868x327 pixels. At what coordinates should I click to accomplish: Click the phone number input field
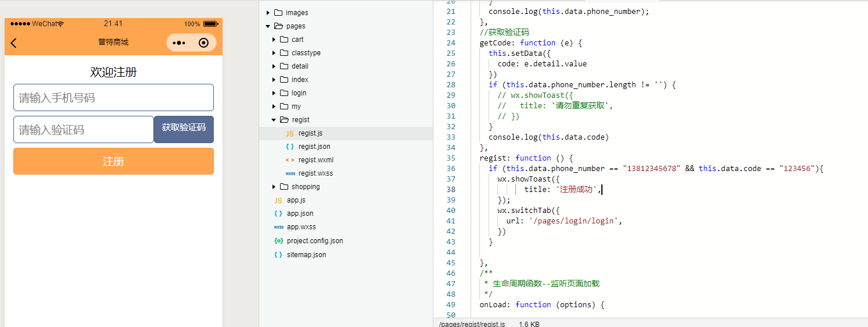(x=113, y=98)
